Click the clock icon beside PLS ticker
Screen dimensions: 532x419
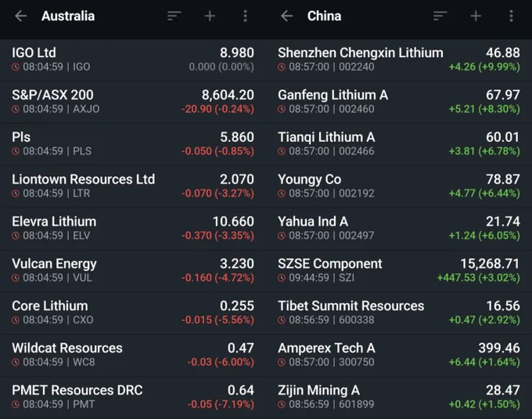16,151
